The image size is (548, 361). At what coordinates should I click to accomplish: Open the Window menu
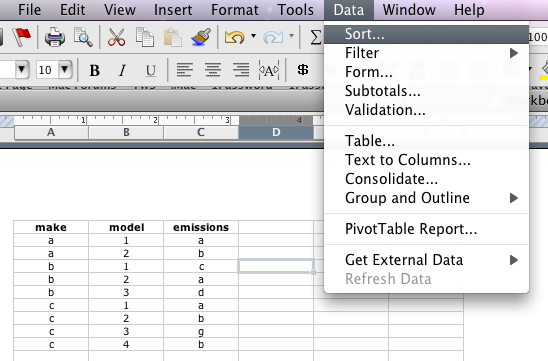409,10
